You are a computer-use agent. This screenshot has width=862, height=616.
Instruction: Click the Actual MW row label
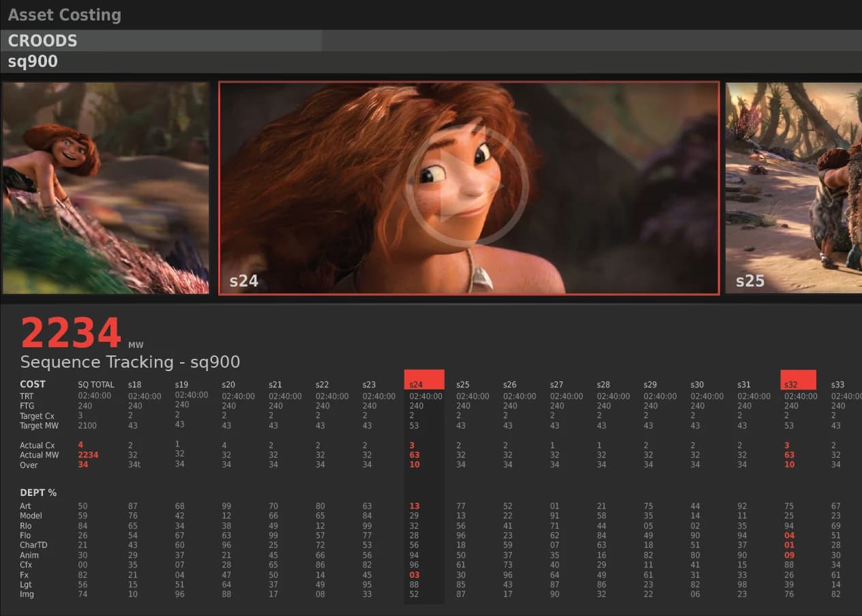pos(40,455)
